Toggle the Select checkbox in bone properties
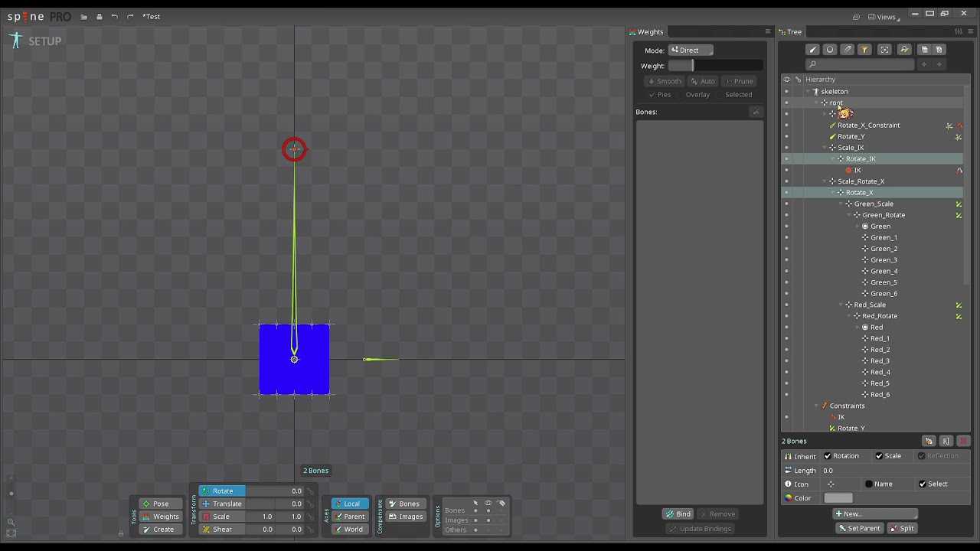The width and height of the screenshot is (980, 551). pos(922,484)
